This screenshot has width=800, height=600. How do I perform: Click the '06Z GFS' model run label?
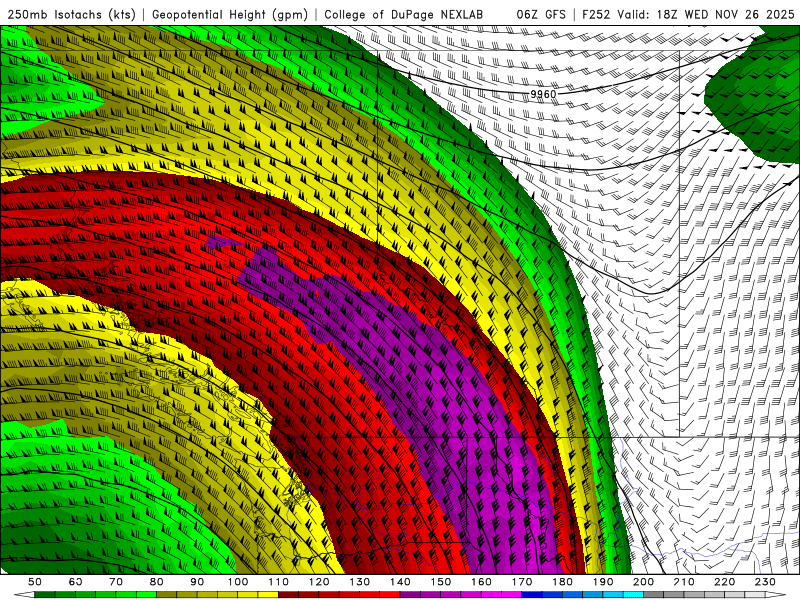pyautogui.click(x=541, y=15)
